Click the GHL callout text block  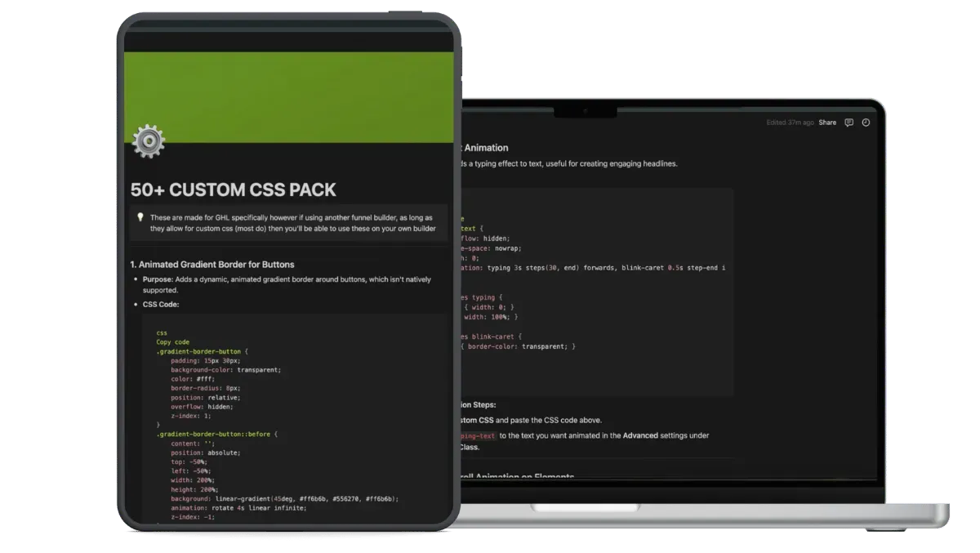pyautogui.click(x=292, y=223)
